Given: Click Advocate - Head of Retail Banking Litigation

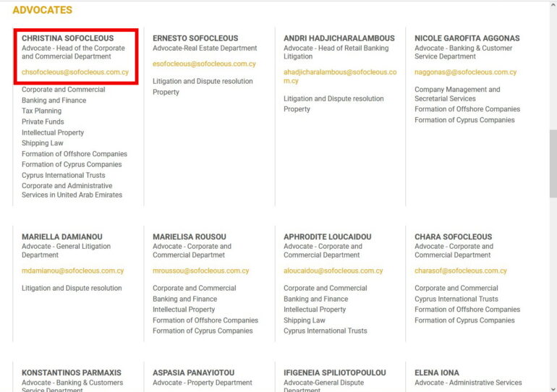Looking at the screenshot, I should tap(336, 52).
